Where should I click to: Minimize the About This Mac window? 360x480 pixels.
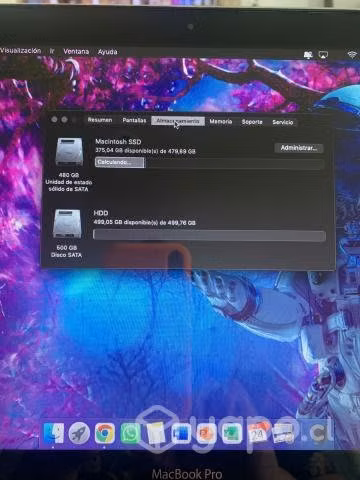click(x=64, y=119)
